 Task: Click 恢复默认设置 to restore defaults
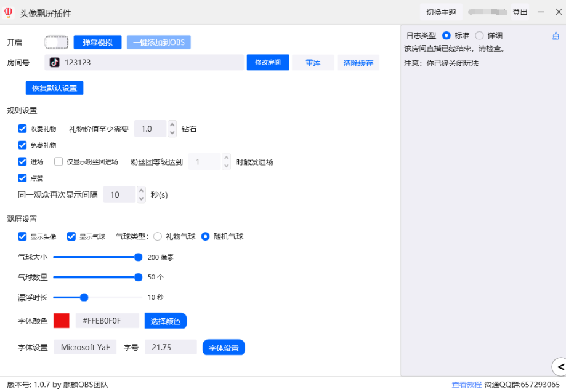[54, 88]
